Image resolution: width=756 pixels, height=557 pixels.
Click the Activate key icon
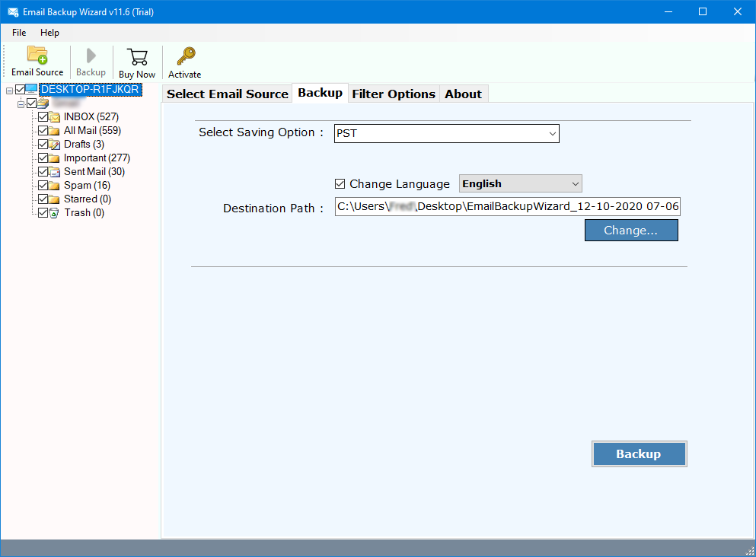[x=186, y=56]
